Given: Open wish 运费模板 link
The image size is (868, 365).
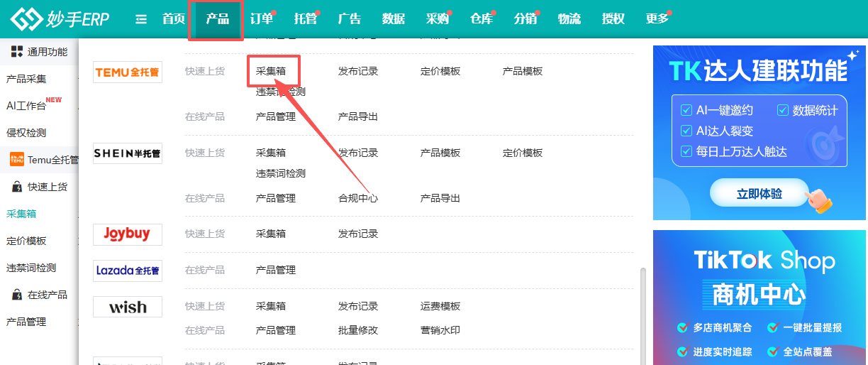Looking at the screenshot, I should 440,306.
